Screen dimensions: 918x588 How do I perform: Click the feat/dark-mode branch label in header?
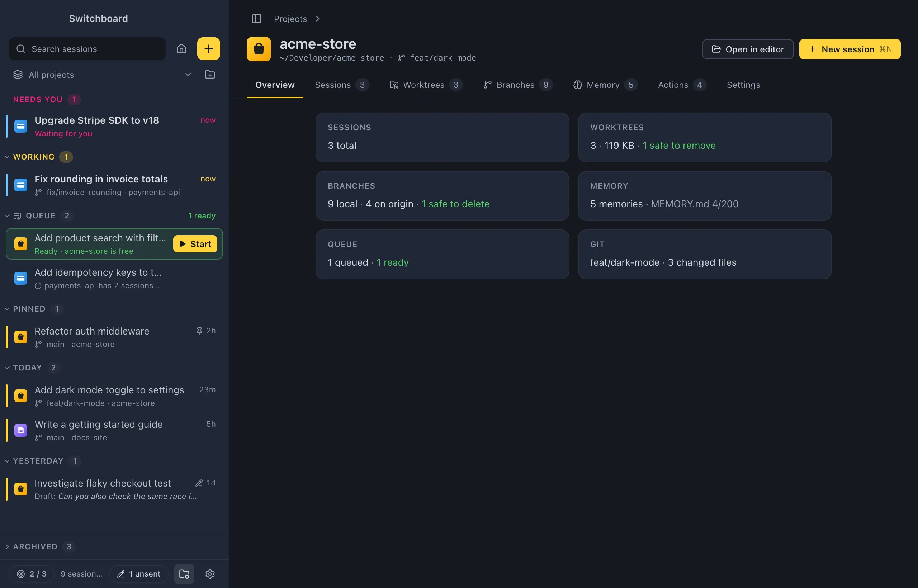coord(443,58)
